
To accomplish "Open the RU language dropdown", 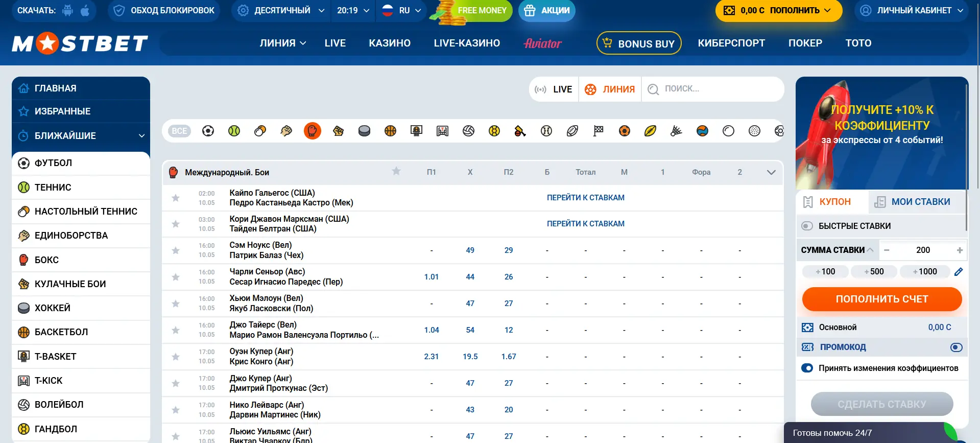I will point(401,10).
